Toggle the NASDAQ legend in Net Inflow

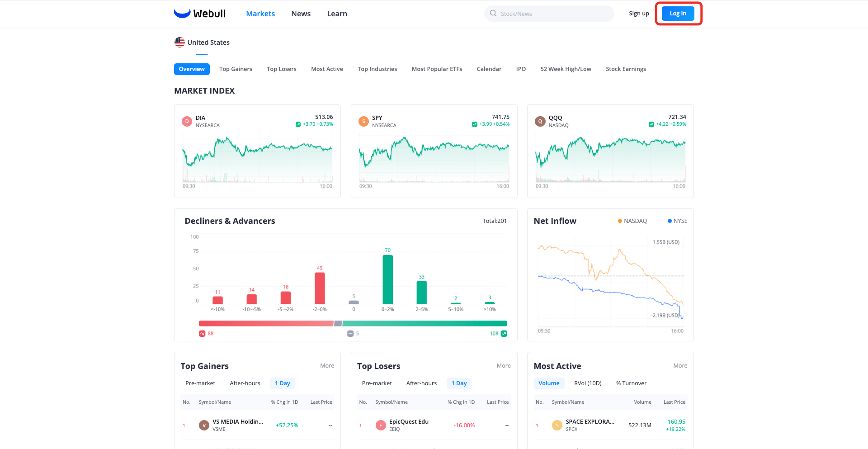coord(632,221)
